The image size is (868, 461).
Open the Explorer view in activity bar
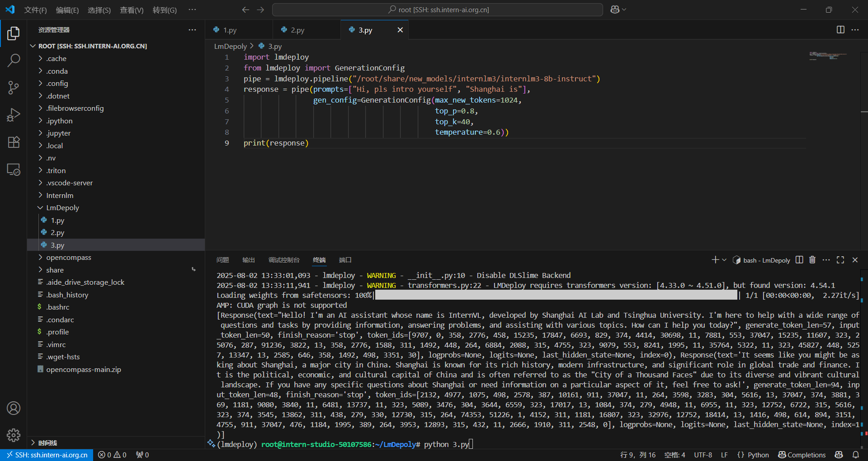tap(14, 33)
